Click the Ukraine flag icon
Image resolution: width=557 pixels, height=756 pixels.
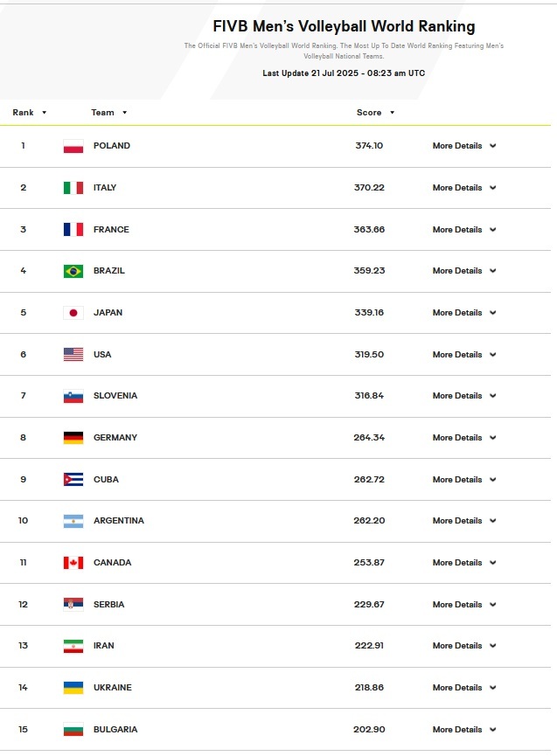(73, 688)
